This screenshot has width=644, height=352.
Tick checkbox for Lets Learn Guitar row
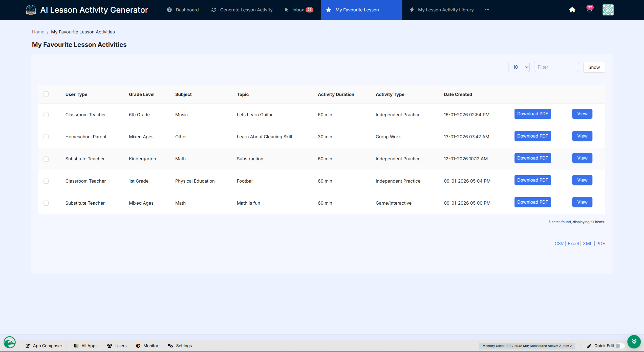46,115
